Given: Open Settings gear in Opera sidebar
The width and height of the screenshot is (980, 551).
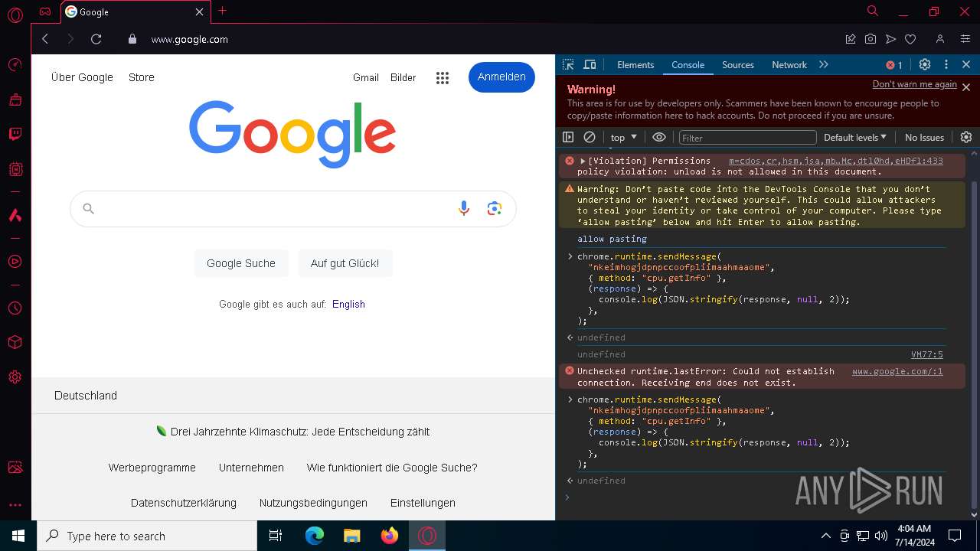Looking at the screenshot, I should (15, 377).
